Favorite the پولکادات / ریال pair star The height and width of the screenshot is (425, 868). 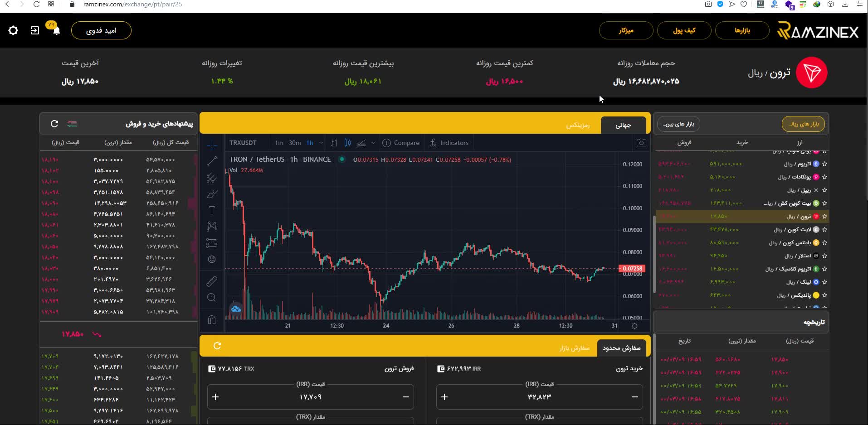coord(824,177)
